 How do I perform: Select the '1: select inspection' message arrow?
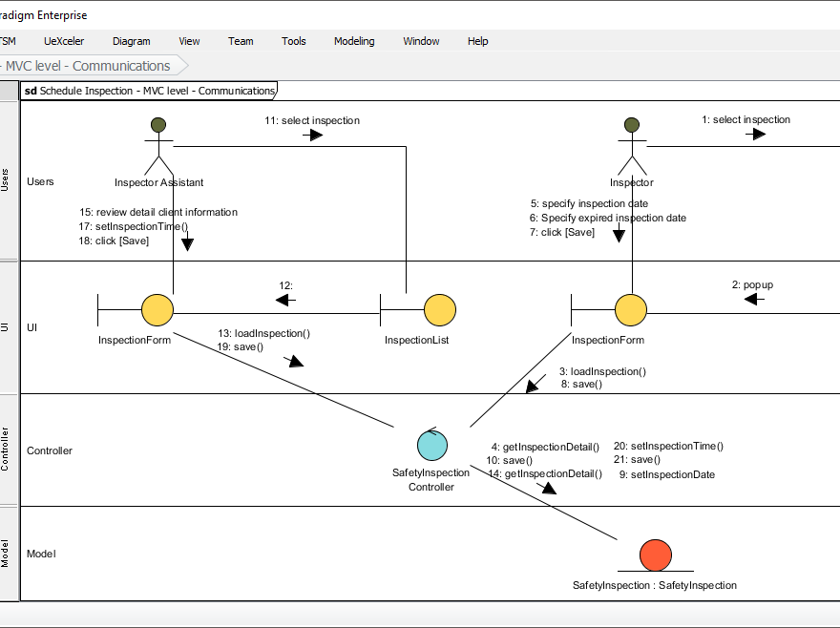point(757,135)
